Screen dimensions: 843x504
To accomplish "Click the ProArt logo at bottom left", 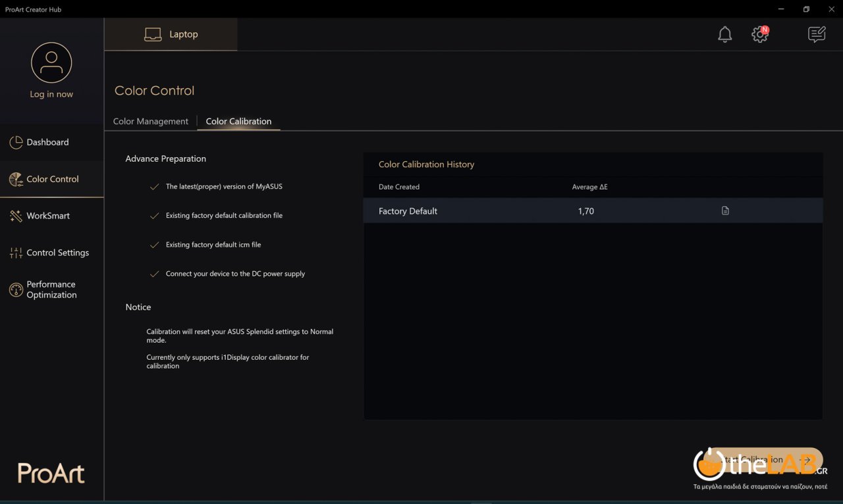I will (x=50, y=473).
